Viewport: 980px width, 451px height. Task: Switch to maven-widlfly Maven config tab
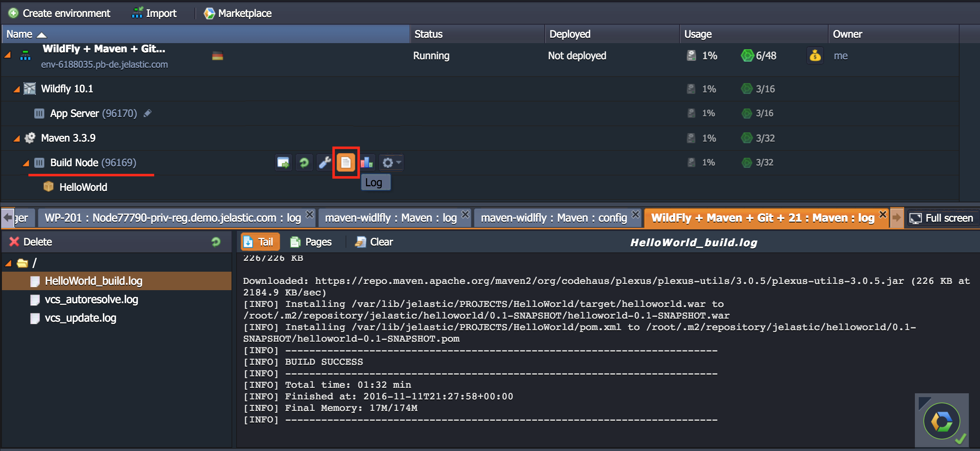tap(553, 218)
